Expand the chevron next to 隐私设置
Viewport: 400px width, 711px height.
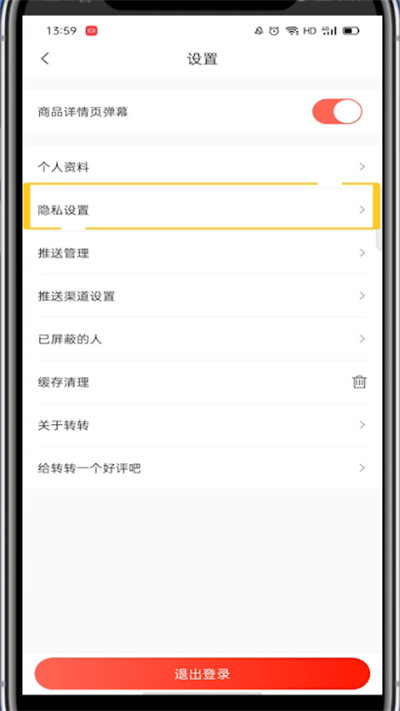click(x=362, y=209)
